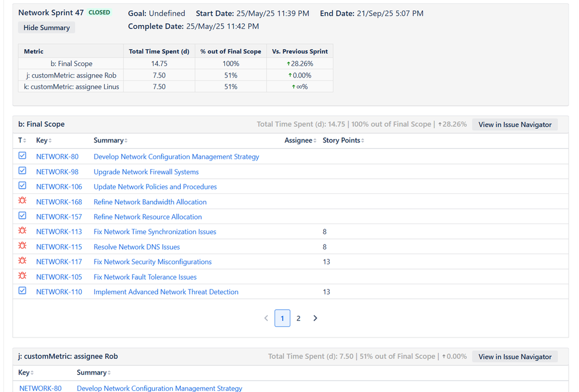Click the Network Sprint 47 title
579x392 pixels.
coord(51,13)
